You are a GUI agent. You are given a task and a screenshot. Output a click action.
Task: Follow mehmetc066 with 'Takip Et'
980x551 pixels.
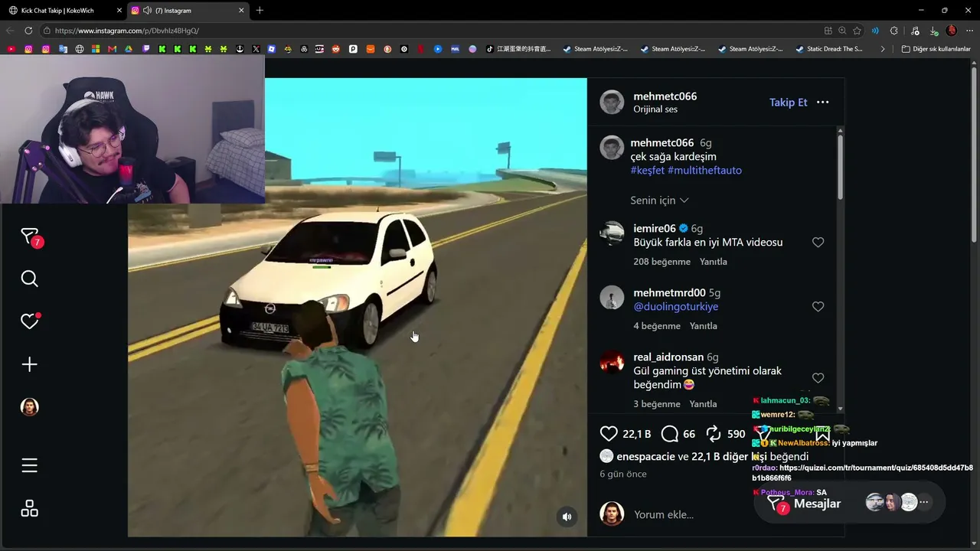[788, 103]
